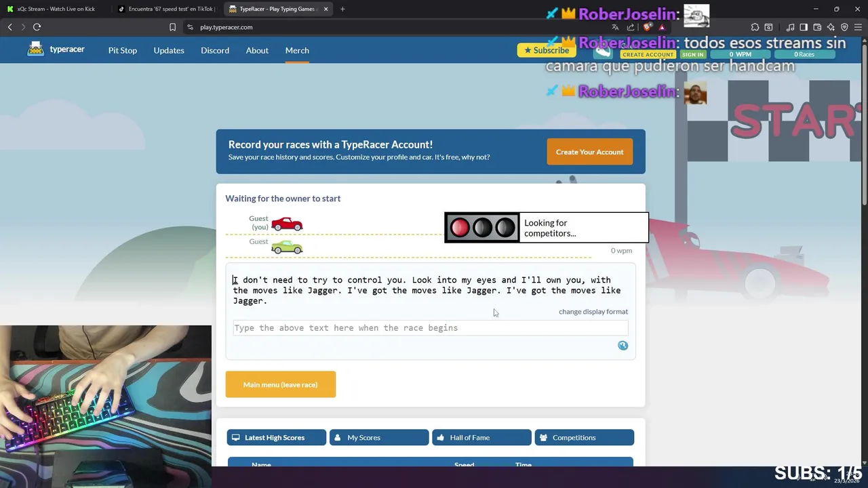
Task: Open Brave Rewards triangle icon
Action: (662, 27)
